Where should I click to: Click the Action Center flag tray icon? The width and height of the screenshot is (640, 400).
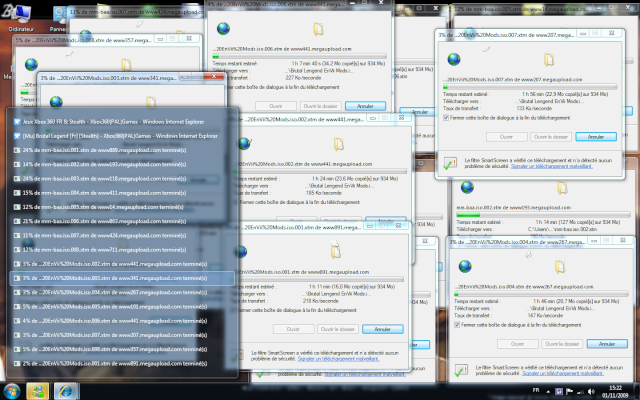pyautogui.click(x=569, y=392)
